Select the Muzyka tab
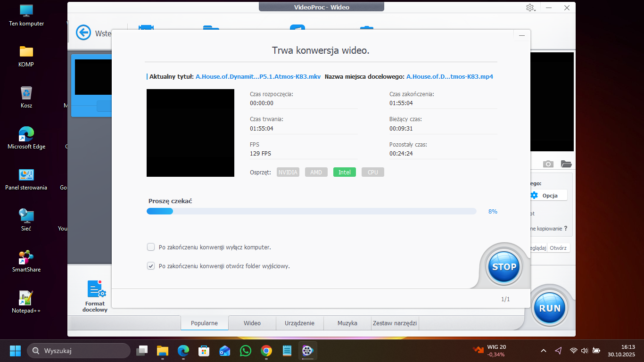The height and width of the screenshot is (362, 644). [347, 323]
